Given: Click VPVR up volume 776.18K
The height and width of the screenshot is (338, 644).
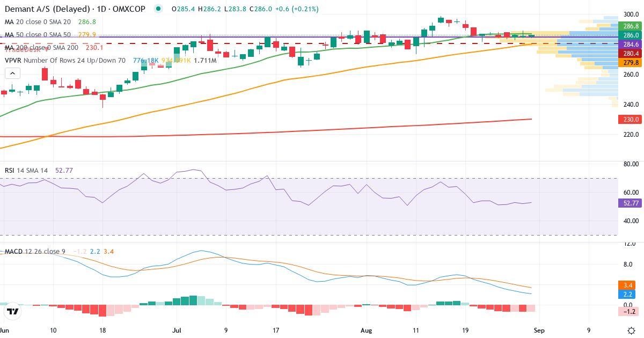Looking at the screenshot, I should click(x=146, y=61).
